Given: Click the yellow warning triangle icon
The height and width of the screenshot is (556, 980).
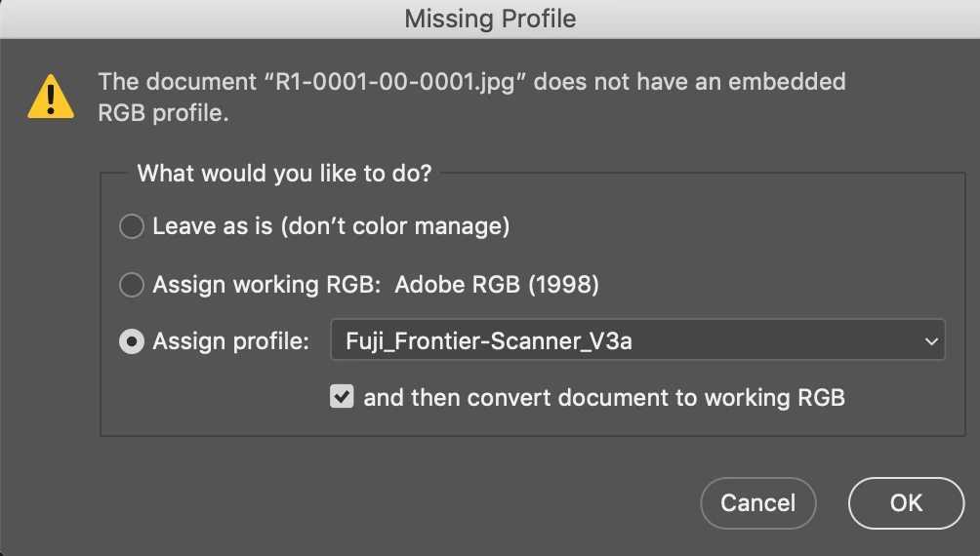Looking at the screenshot, I should point(50,96).
